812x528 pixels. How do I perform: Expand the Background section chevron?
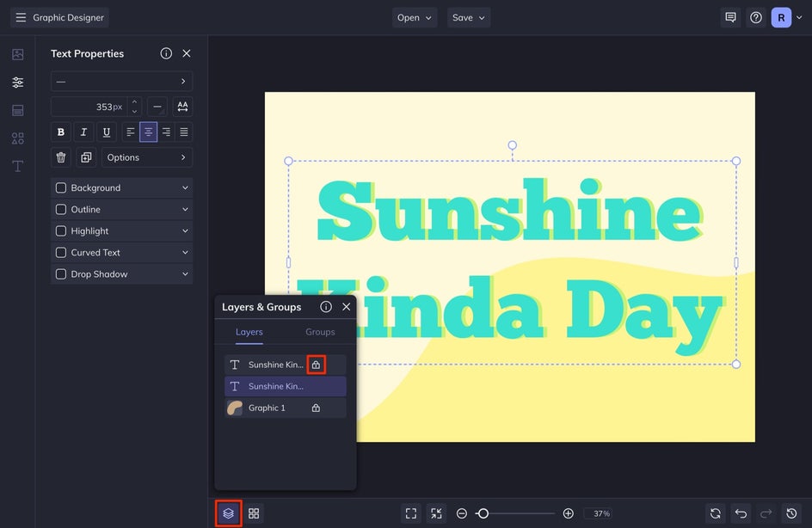click(185, 188)
